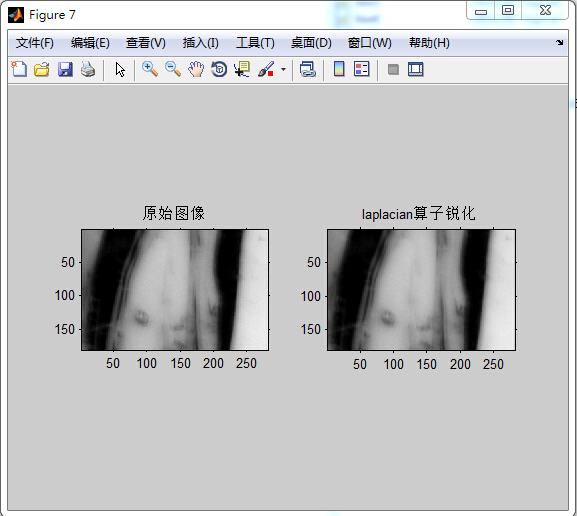
Task: Select the Zoom In magnifier tool
Action: coord(150,69)
